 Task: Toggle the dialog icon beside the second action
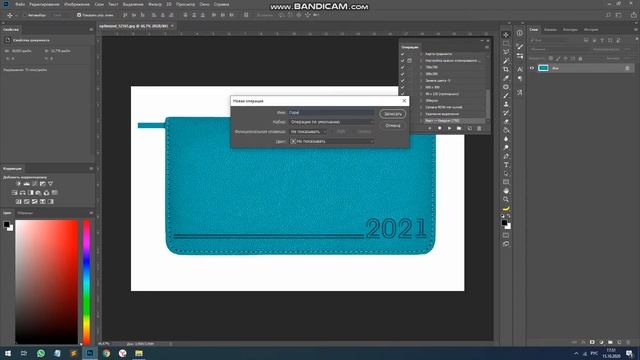409,60
